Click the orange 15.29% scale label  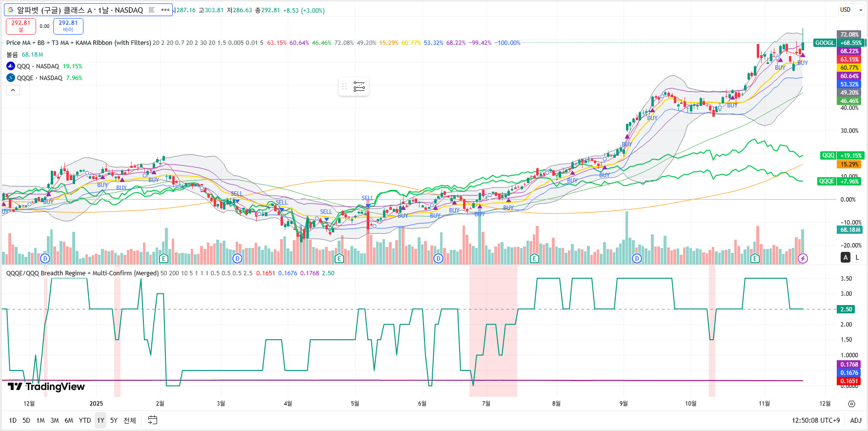tap(849, 164)
